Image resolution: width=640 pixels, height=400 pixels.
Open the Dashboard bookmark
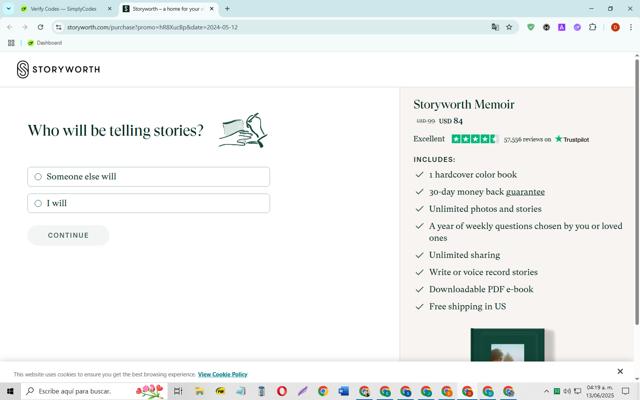pyautogui.click(x=44, y=43)
